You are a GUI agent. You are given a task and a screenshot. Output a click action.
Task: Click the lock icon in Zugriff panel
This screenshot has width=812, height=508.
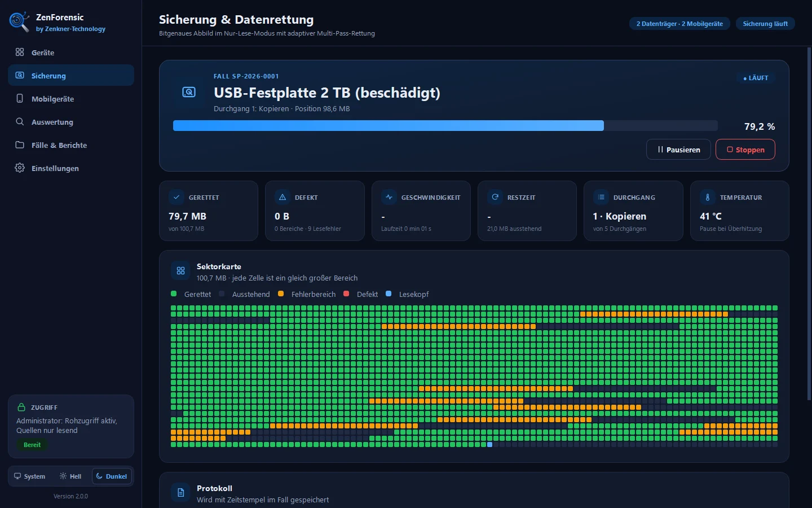pos(21,407)
